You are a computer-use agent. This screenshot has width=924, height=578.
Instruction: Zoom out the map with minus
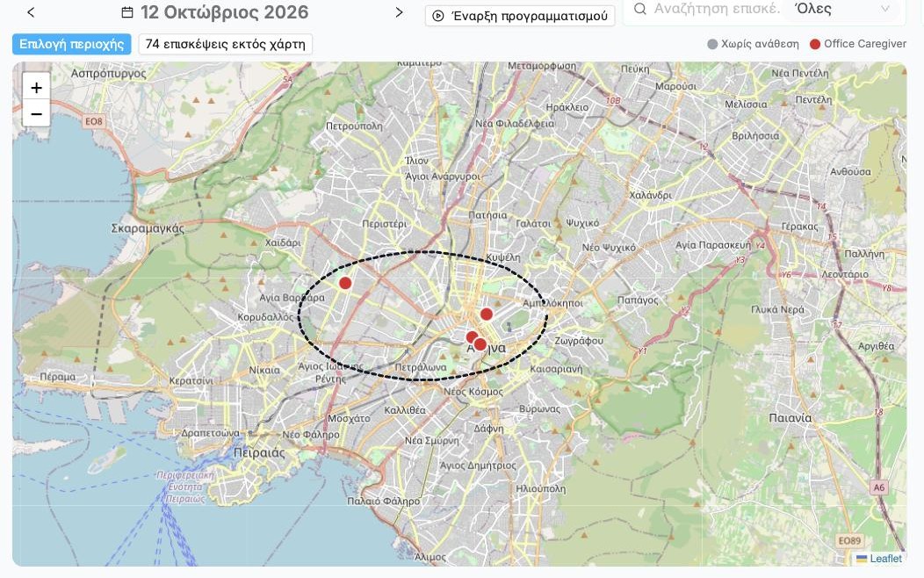(36, 114)
